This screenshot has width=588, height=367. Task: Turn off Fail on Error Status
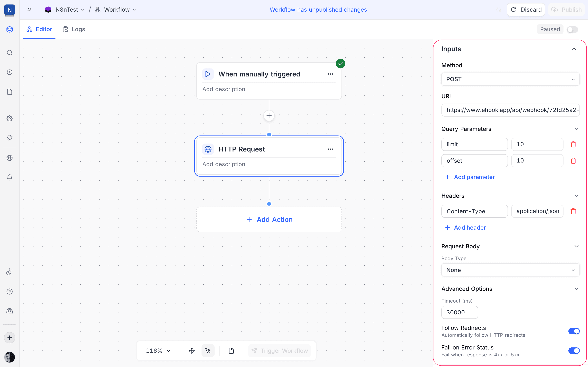point(574,350)
